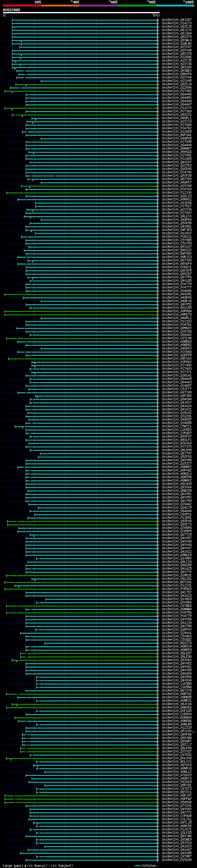Select the UniRef100_O24401 label

pyautogui.click(x=177, y=633)
